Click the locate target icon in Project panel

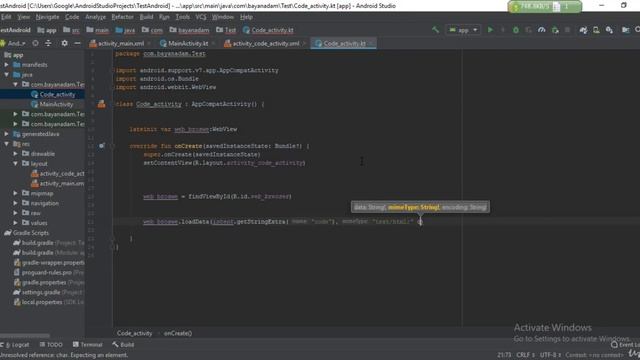[35, 43]
